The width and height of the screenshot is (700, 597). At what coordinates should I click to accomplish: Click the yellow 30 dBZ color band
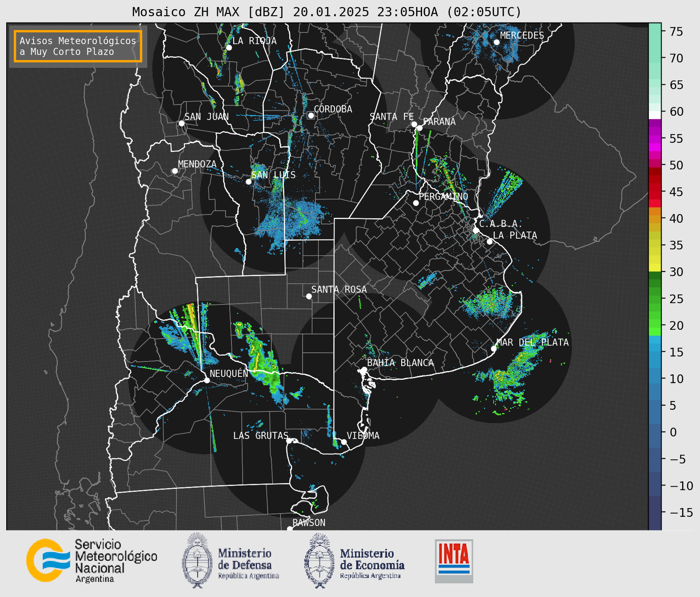tap(655, 268)
